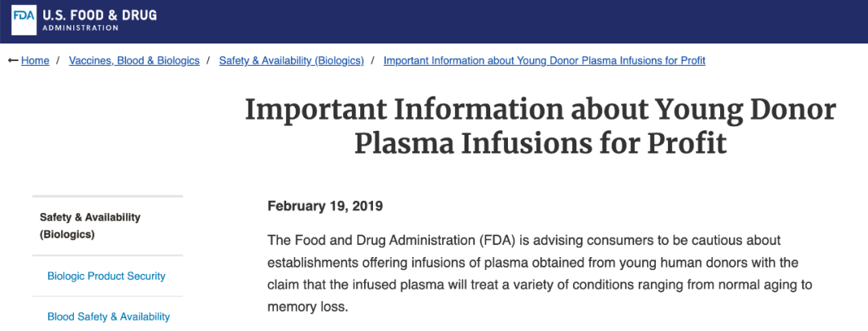Select the Important Information breadcrumb link
The width and height of the screenshot is (868, 331).
544,61
